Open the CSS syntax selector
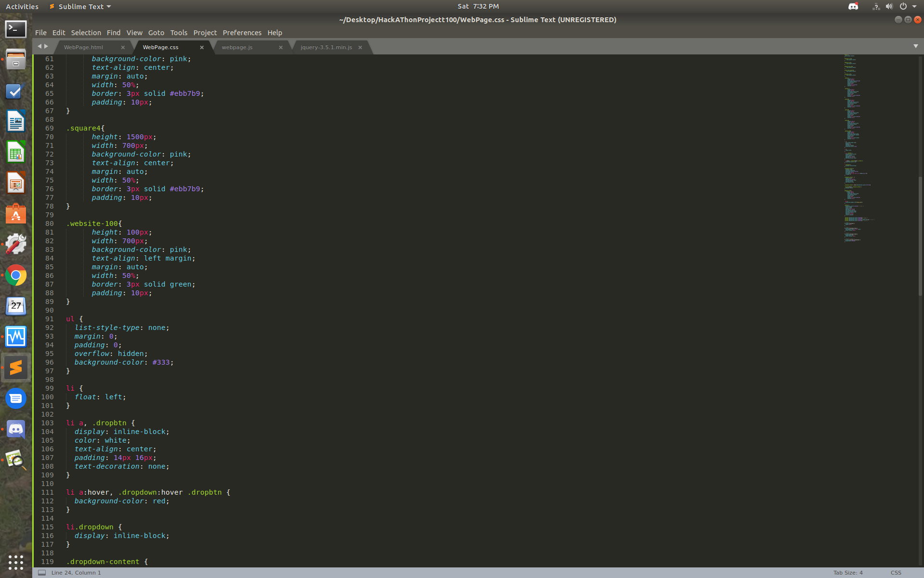Screen dimensions: 924x578 (x=896, y=573)
